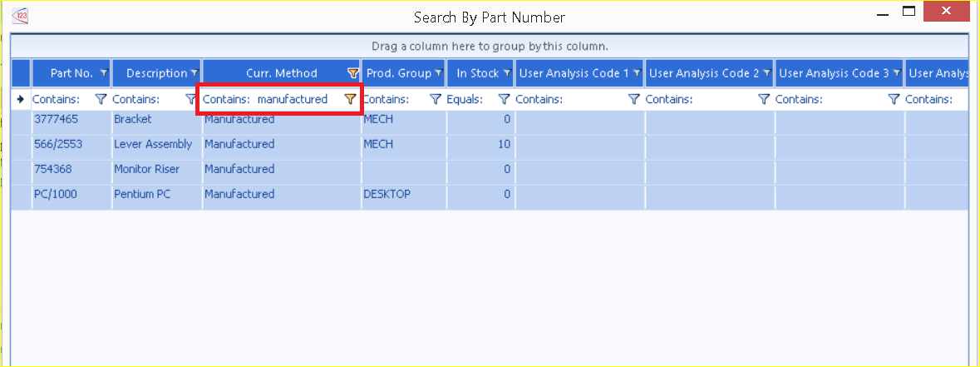The width and height of the screenshot is (980, 367).
Task: Maximize the Search By Part Number window
Action: pyautogui.click(x=909, y=12)
